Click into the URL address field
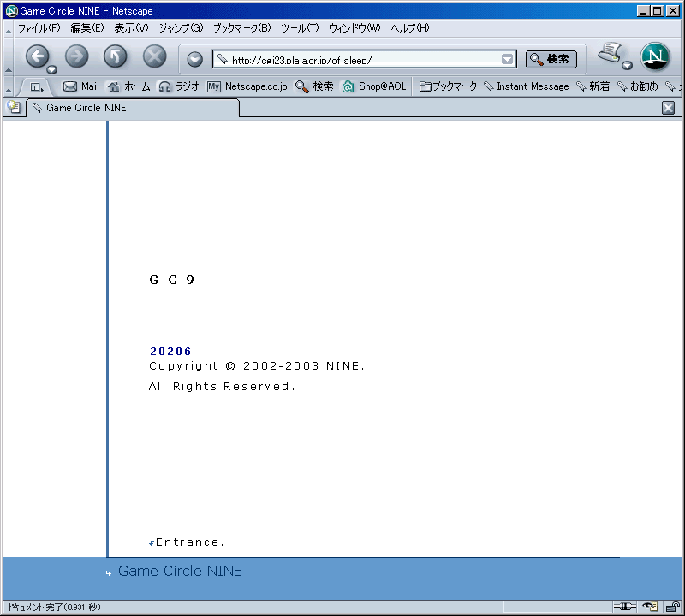Image resolution: width=685 pixels, height=616 pixels. tap(365, 59)
